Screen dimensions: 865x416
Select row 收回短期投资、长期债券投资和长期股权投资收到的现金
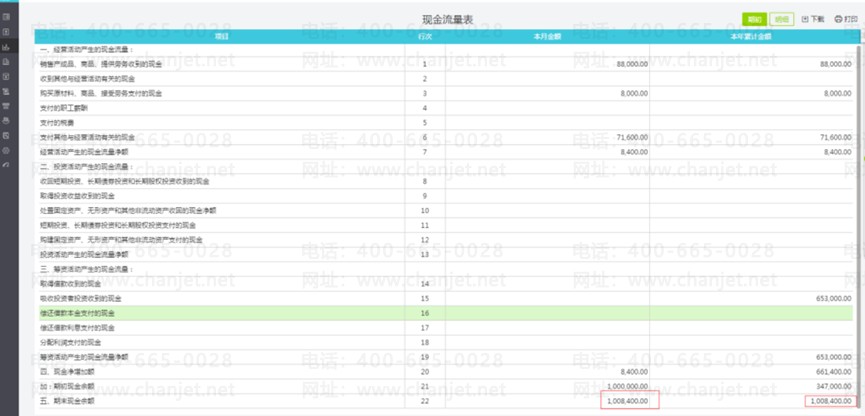click(x=444, y=181)
